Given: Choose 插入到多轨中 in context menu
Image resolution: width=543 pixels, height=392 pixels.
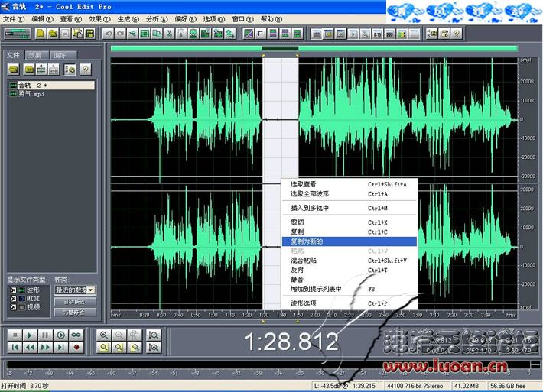Looking at the screenshot, I should 350,208.
